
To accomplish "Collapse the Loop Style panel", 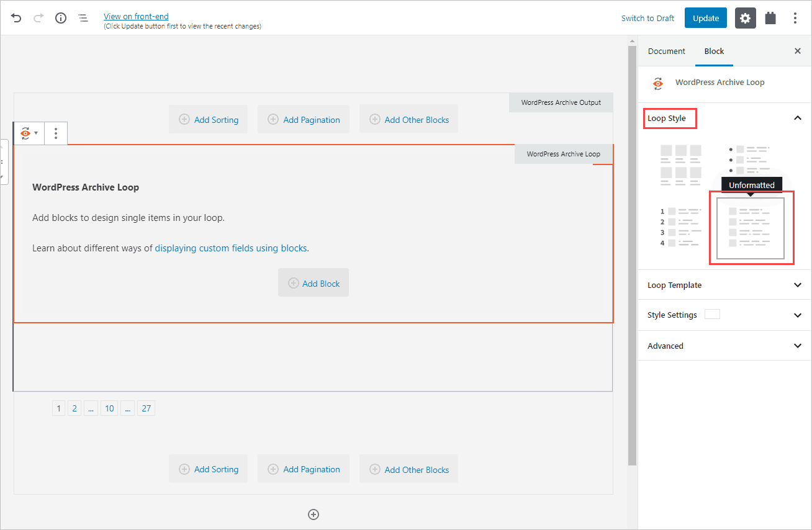I will click(798, 118).
